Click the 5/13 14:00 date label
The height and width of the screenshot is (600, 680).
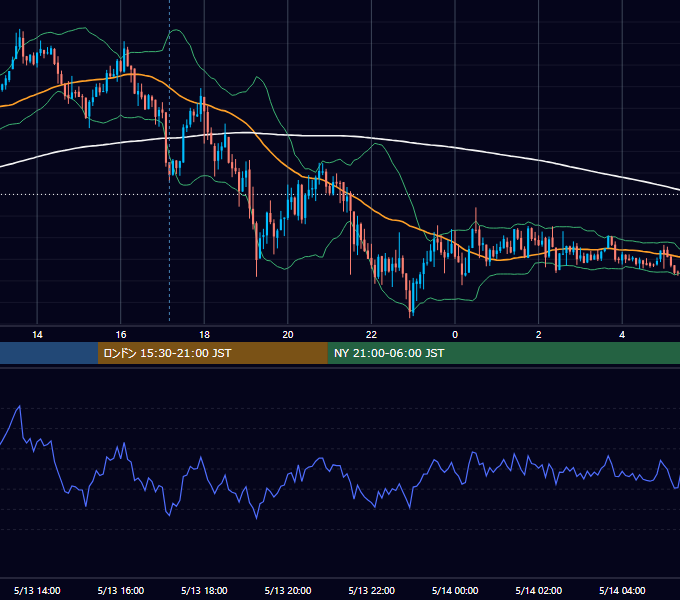tap(37, 590)
